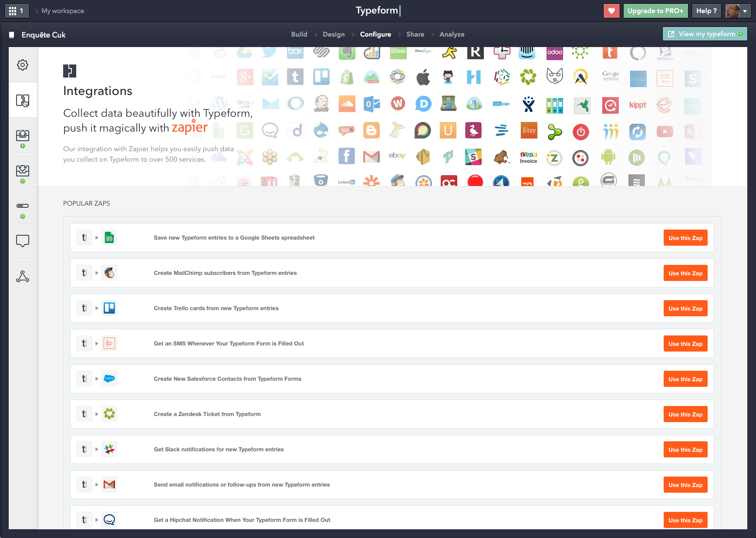
Task: Open the webhooks triangle sidebar icon
Action: tap(23, 277)
